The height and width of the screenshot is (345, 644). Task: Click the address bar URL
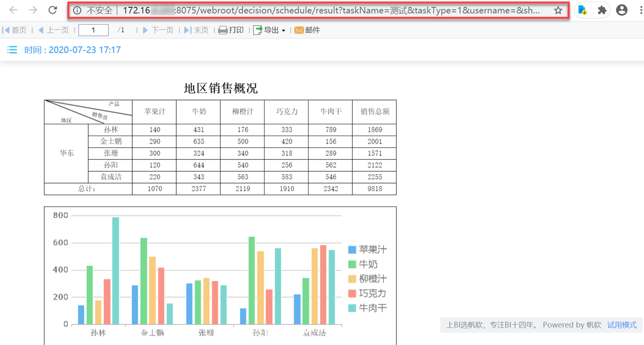(x=330, y=10)
